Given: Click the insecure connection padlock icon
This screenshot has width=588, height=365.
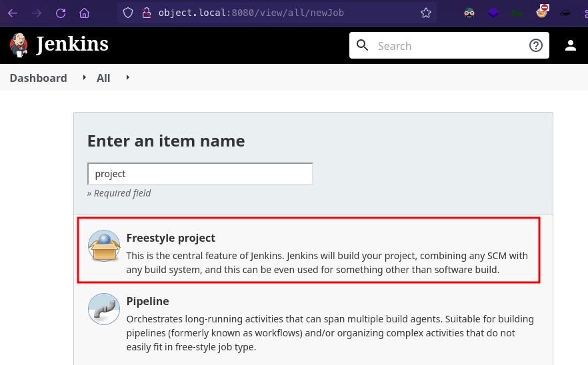Looking at the screenshot, I should (x=147, y=13).
